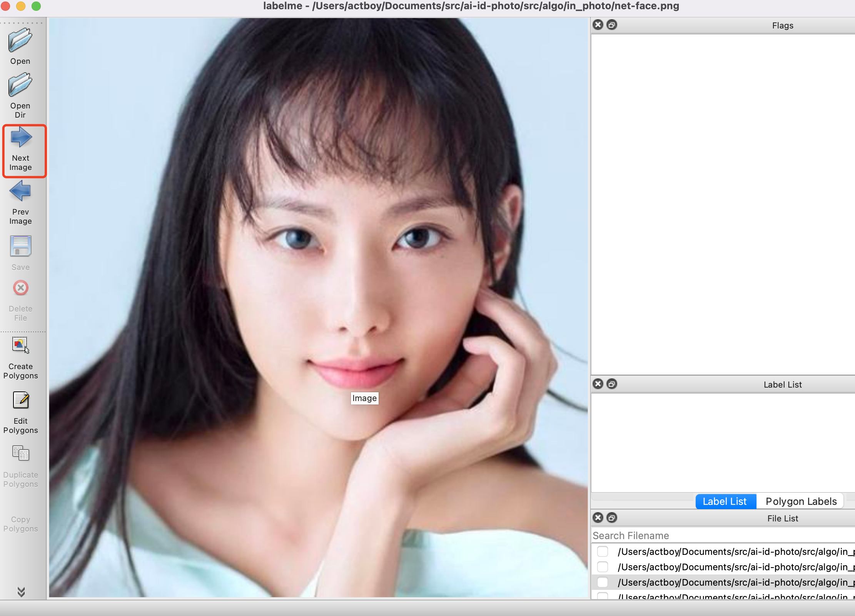Screen dimensions: 855x616
Task: Click Delete File to remove image
Action: [20, 297]
